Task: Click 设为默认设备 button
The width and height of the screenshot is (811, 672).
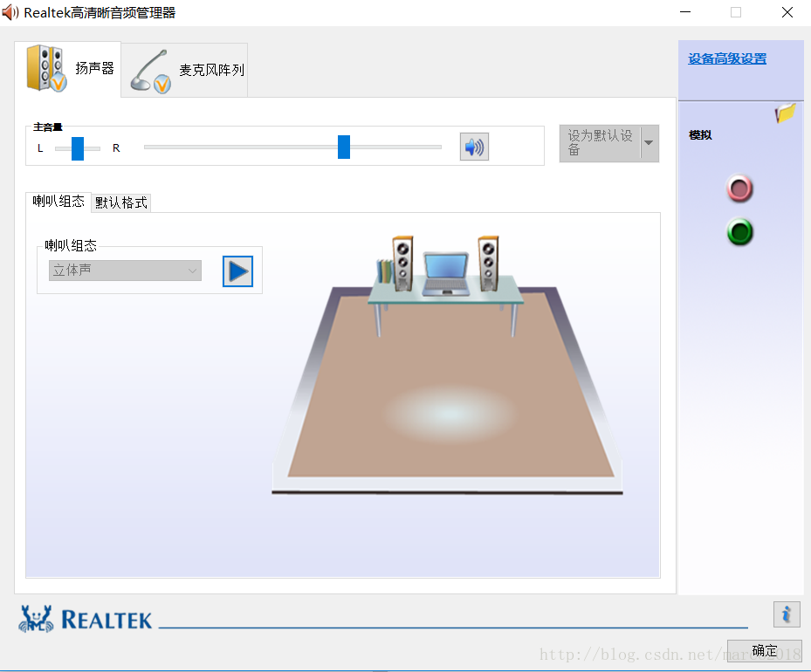Action: tap(600, 143)
